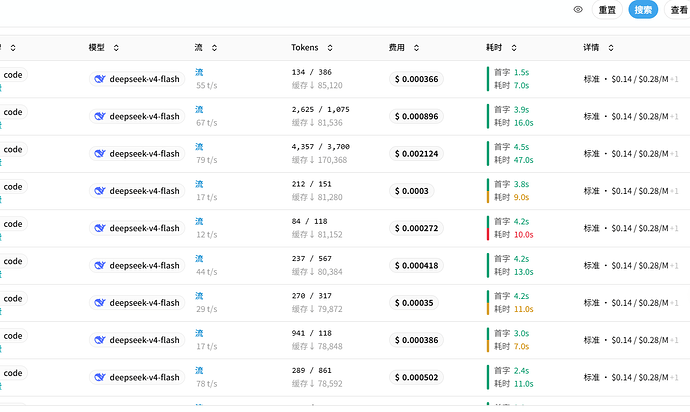Sort by the 模型 column arrows
The image size is (690, 412).
116,48
